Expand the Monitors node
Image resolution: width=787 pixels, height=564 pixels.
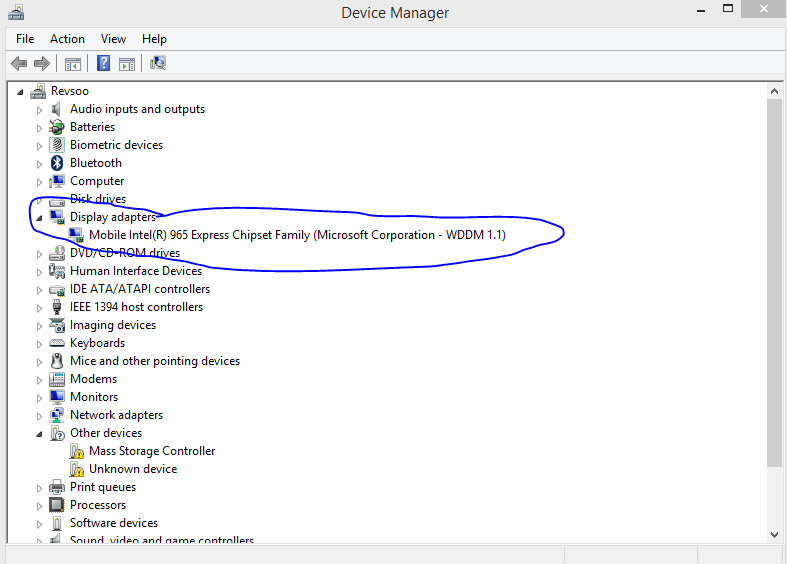(39, 398)
